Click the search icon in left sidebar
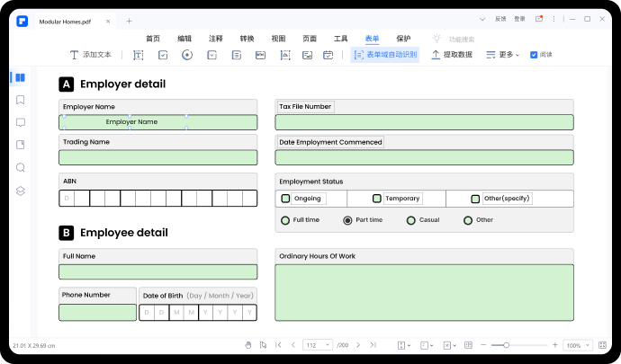 20,167
